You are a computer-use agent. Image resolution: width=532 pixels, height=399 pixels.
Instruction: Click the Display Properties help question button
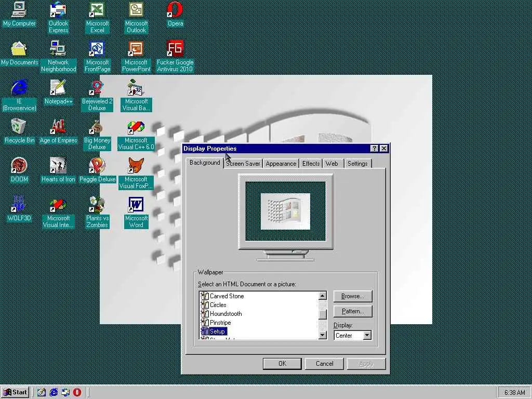(x=374, y=149)
